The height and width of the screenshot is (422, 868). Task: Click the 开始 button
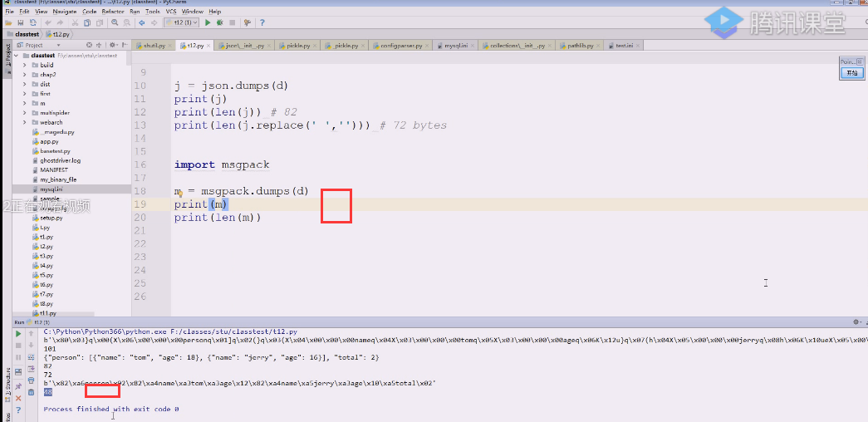[851, 73]
